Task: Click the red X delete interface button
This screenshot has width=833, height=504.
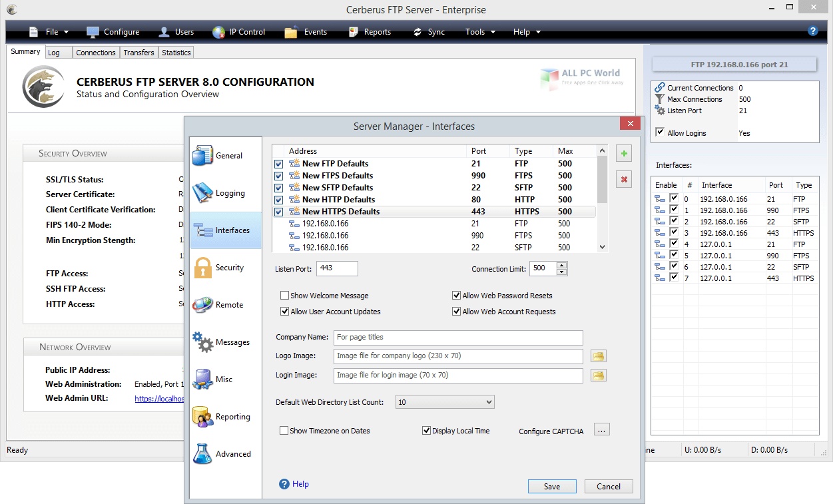Action: coord(624,179)
